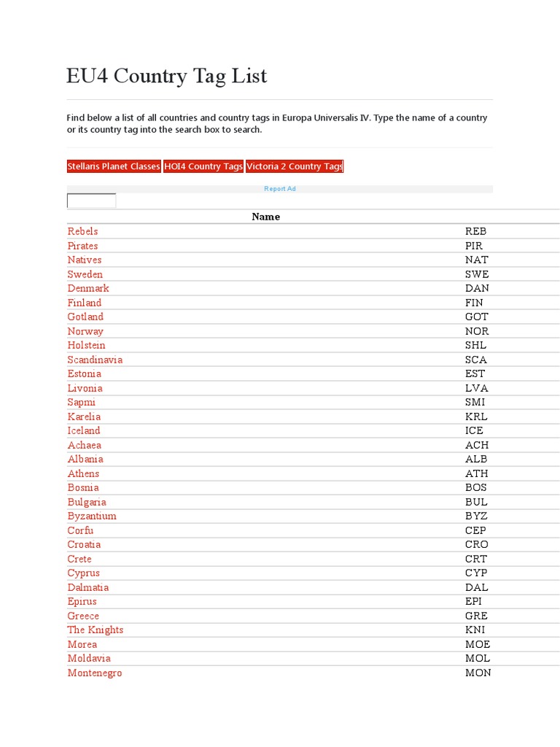Screen dimensions: 560x747
Task: Open the Moldavia country link
Action: coord(89,658)
